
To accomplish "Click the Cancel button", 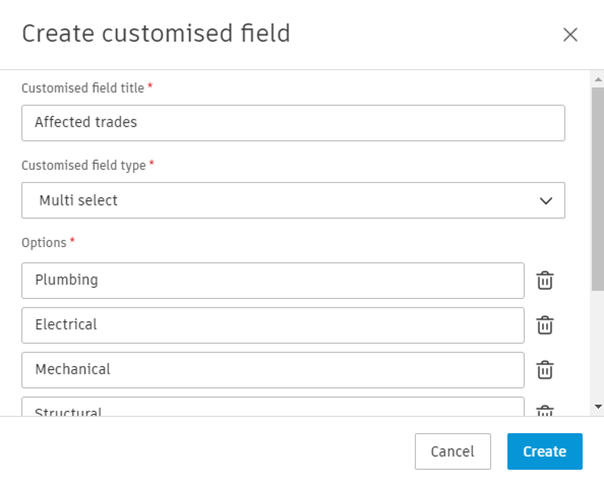I will pyautogui.click(x=452, y=451).
